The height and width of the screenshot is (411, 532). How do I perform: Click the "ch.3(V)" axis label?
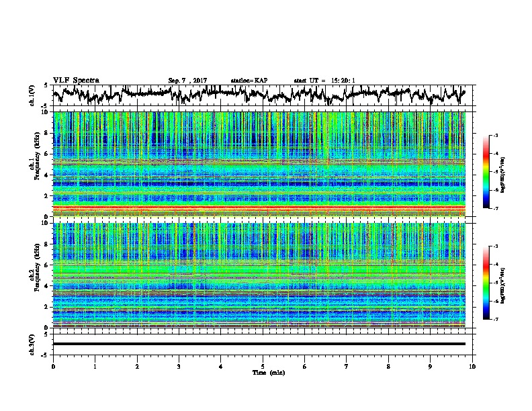point(32,345)
